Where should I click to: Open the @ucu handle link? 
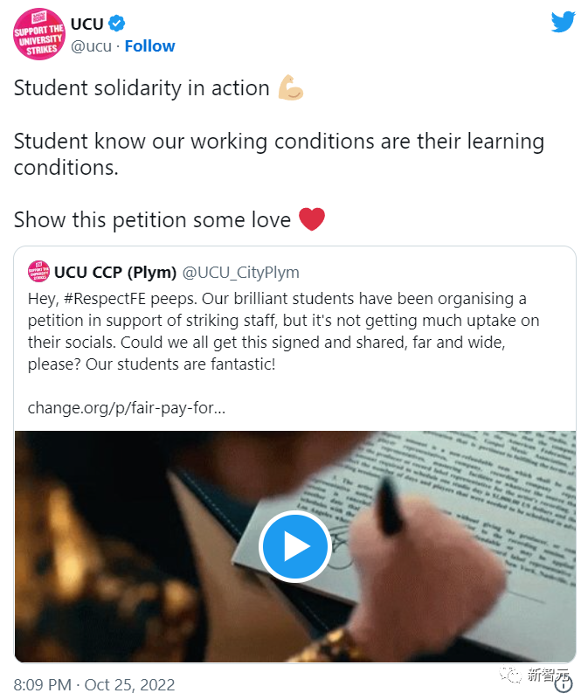[x=90, y=46]
